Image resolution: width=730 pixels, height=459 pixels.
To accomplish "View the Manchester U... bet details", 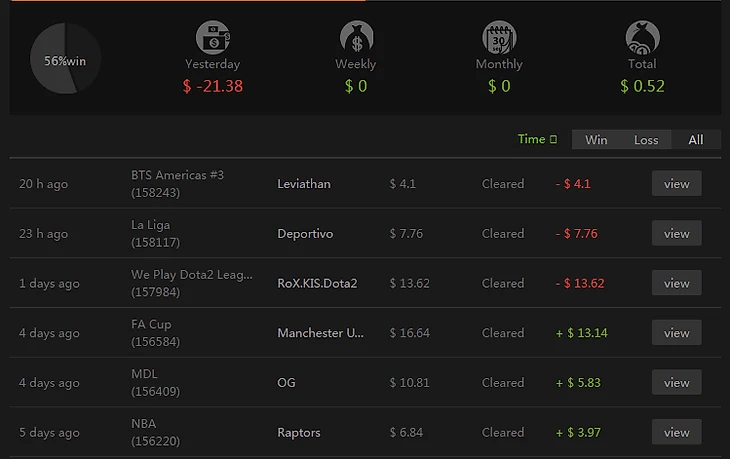I will coord(676,333).
